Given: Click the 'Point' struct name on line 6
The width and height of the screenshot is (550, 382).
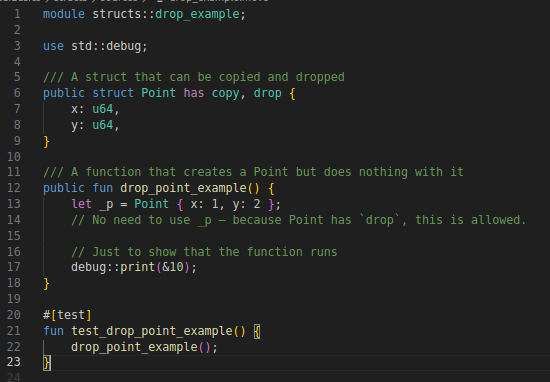Looking at the screenshot, I should pos(159,93).
